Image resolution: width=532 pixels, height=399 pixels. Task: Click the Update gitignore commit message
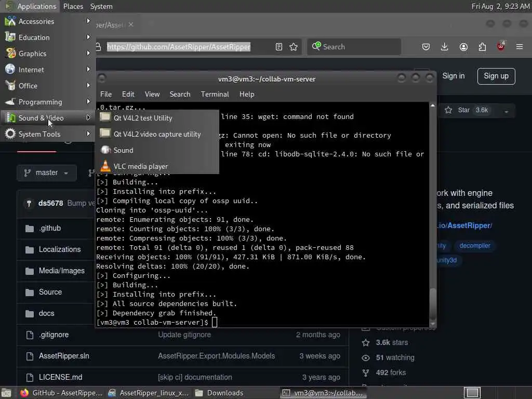click(184, 335)
